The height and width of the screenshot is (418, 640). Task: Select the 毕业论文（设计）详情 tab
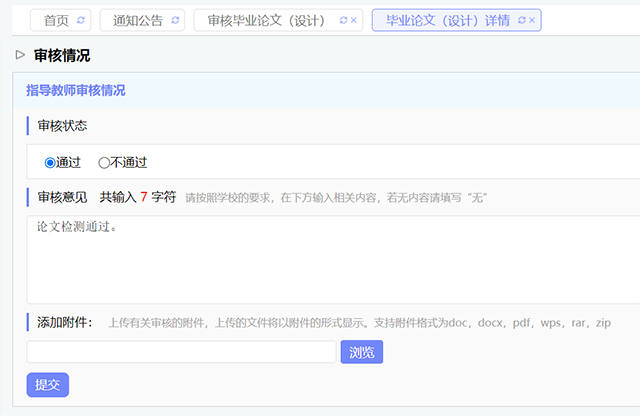pyautogui.click(x=447, y=20)
